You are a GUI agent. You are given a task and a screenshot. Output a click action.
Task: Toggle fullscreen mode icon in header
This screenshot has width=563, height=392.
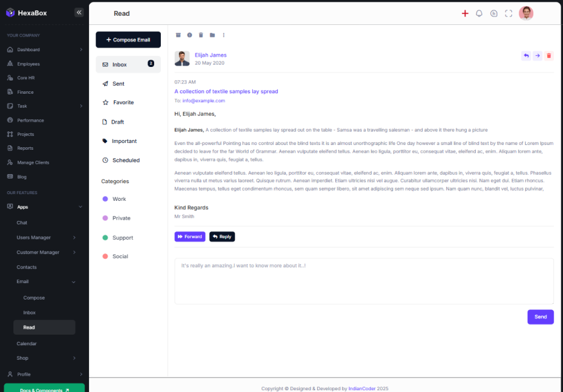coord(509,13)
